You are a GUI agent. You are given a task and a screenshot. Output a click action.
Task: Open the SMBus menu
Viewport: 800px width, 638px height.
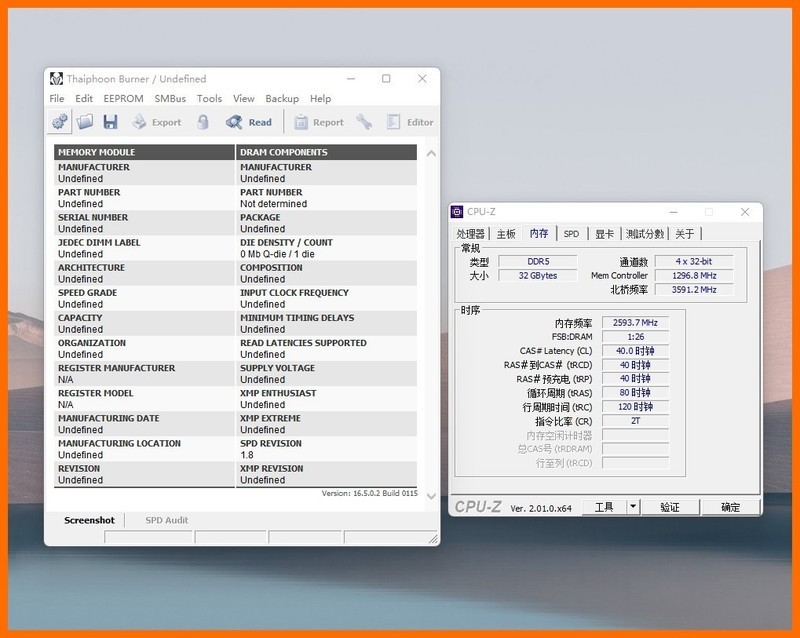(x=170, y=99)
